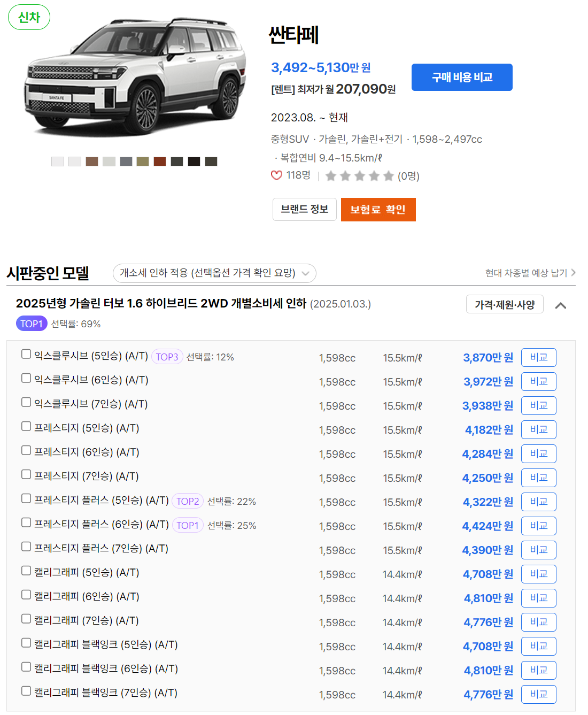The width and height of the screenshot is (588, 715).
Task: Click 비교 for 익스클루시브 (5인승) row
Action: 539,357
